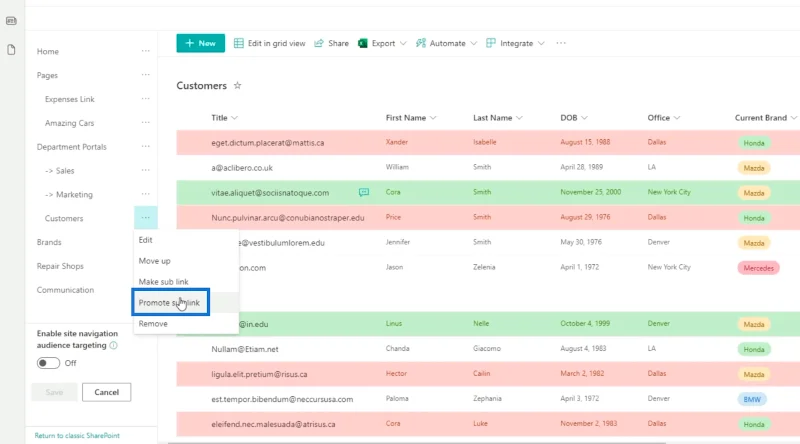Click Honda pill in eget.dictum row
Image resolution: width=800 pixels, height=444 pixels.
754,143
